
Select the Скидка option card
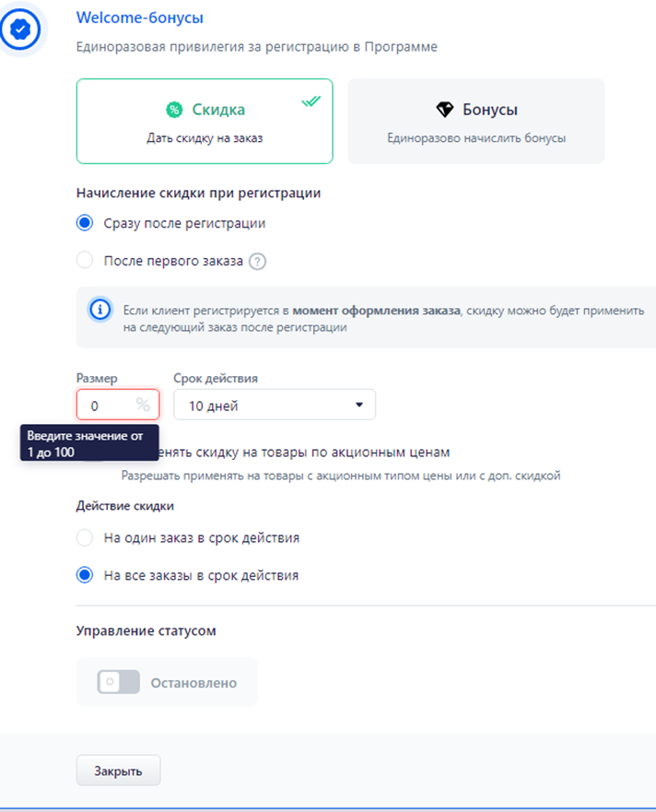click(205, 121)
